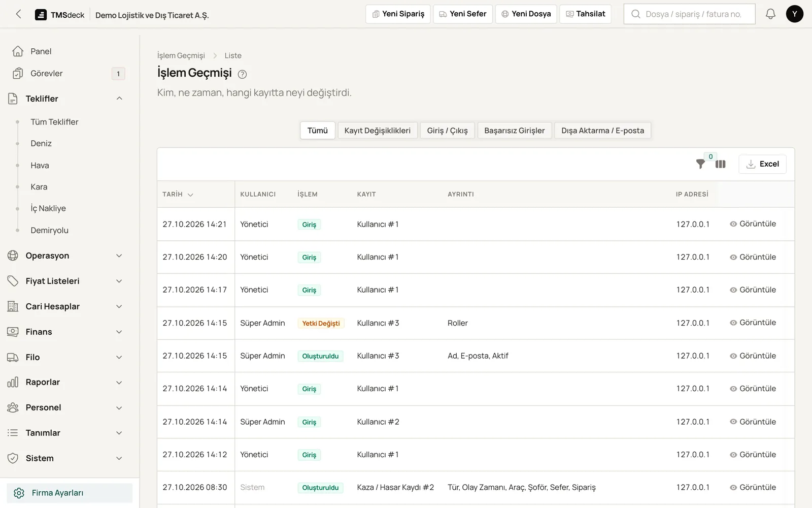This screenshot has width=812, height=508.
Task: Create a Yeni Sipariş
Action: 398,14
